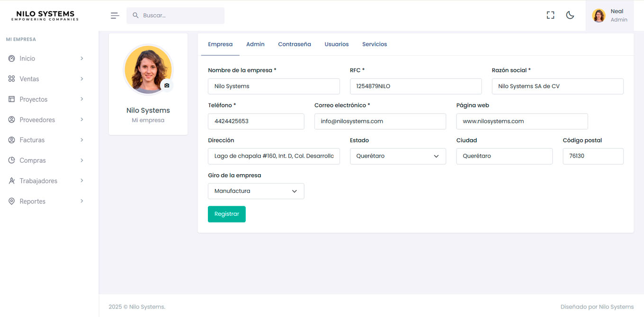This screenshot has width=644, height=317.
Task: Toggle dark mode with the moon icon
Action: (570, 15)
